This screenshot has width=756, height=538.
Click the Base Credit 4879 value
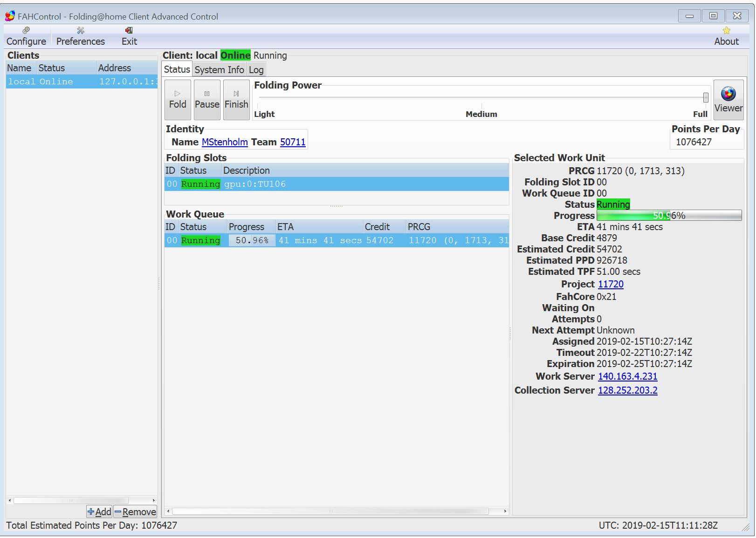point(607,238)
